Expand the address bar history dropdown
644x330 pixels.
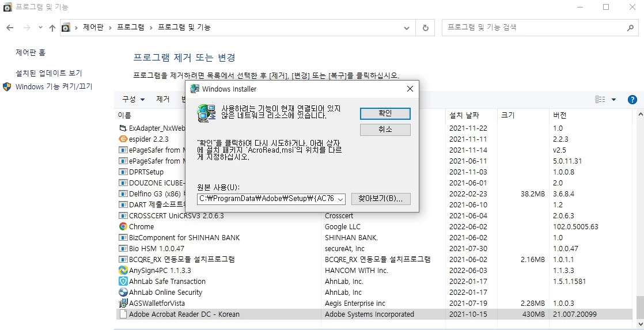406,28
